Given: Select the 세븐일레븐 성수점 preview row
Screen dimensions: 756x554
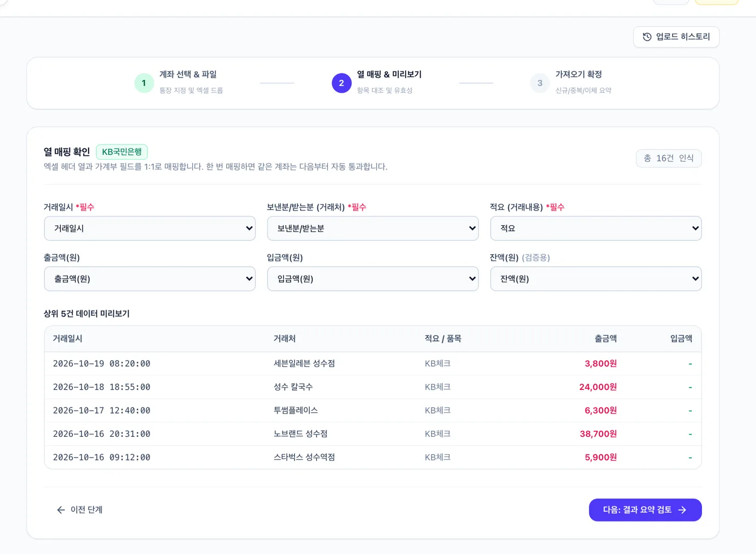Looking at the screenshot, I should pos(373,364).
